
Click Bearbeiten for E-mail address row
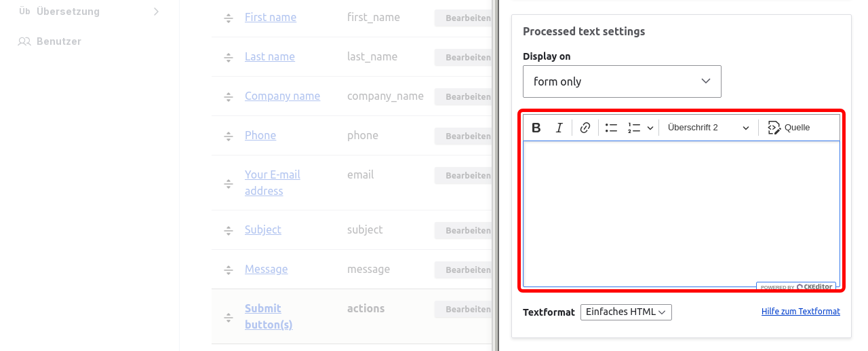click(x=464, y=176)
